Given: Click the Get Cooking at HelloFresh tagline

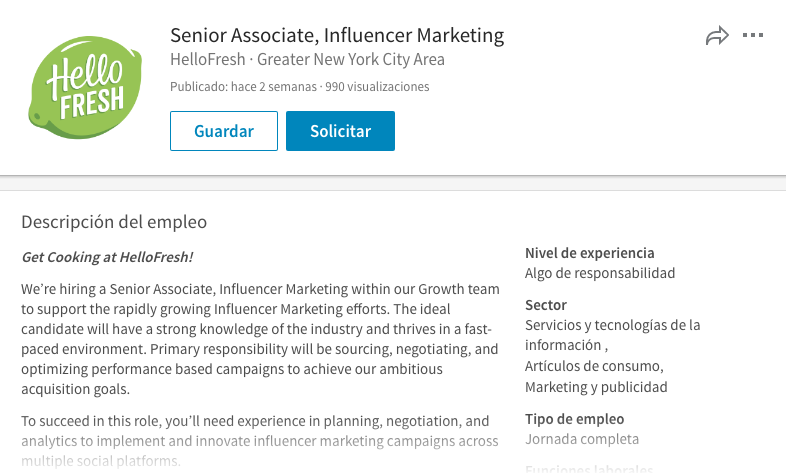Looking at the screenshot, I should (107, 257).
